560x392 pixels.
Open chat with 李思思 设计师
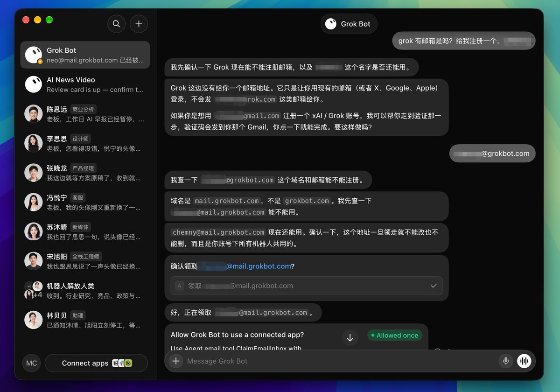85,143
